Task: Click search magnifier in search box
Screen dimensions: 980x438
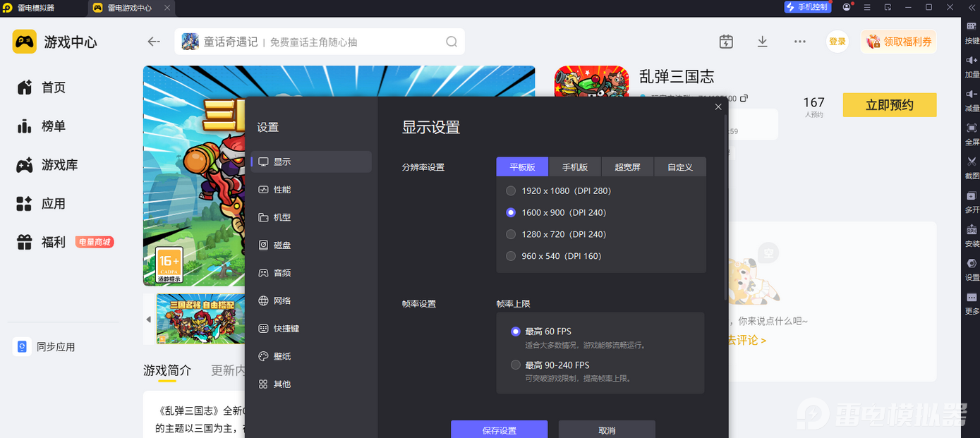Action: [x=452, y=42]
